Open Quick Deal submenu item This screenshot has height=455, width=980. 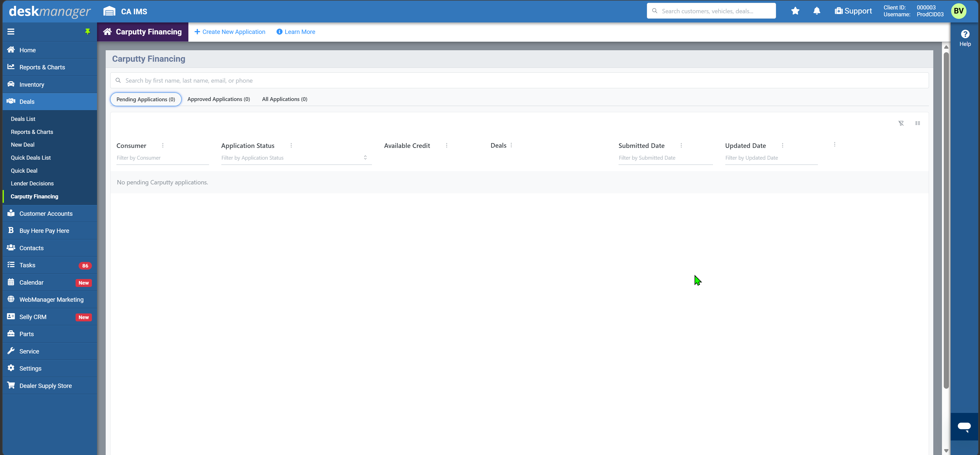24,171
